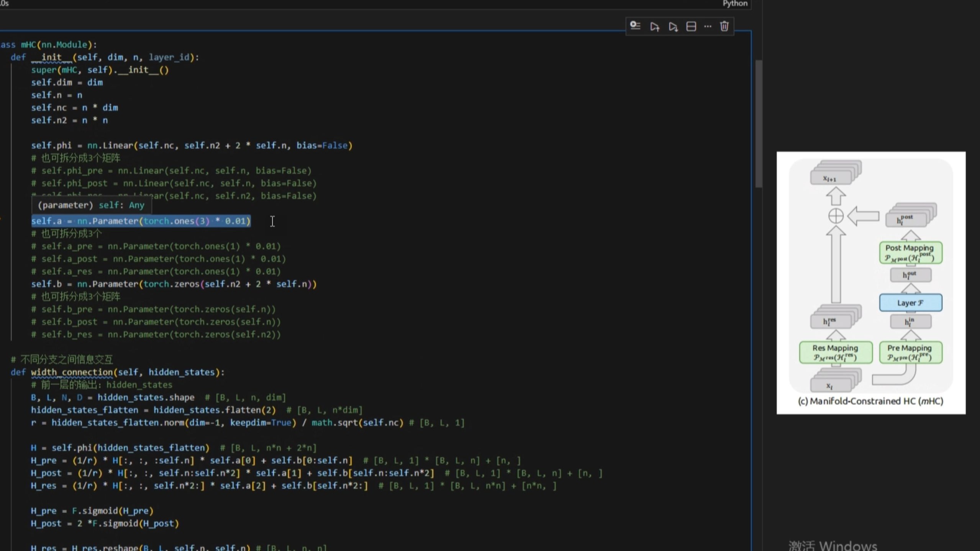The width and height of the screenshot is (980, 551).
Task: Click the Res Mapping box in the diagram
Action: click(x=835, y=352)
